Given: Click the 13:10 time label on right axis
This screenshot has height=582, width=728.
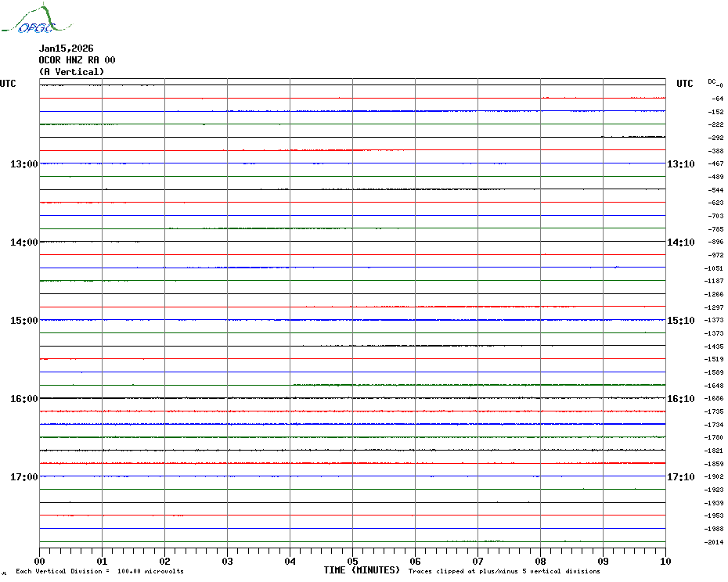Looking at the screenshot, I should tap(680, 163).
